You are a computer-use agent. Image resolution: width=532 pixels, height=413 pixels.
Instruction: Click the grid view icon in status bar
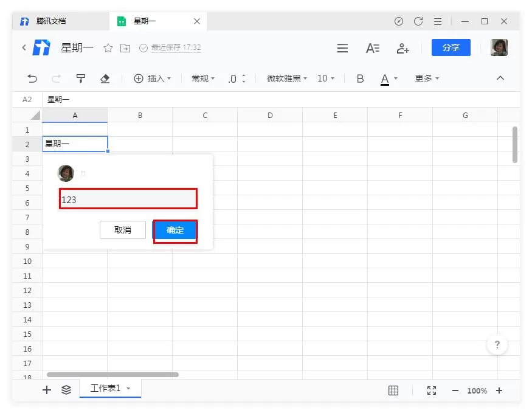pos(393,390)
